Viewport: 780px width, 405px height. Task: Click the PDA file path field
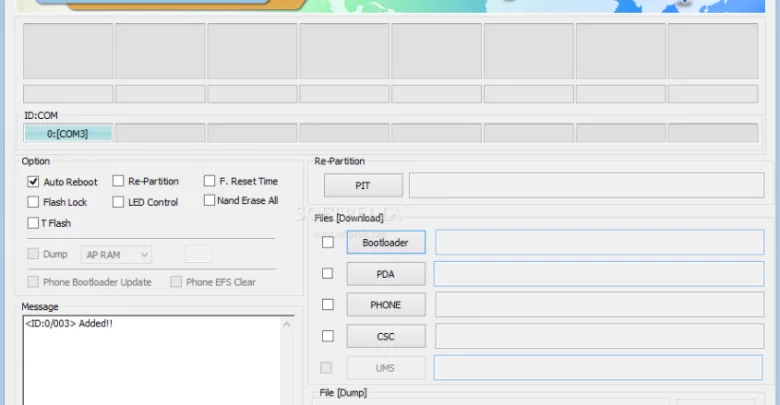pyautogui.click(x=598, y=274)
